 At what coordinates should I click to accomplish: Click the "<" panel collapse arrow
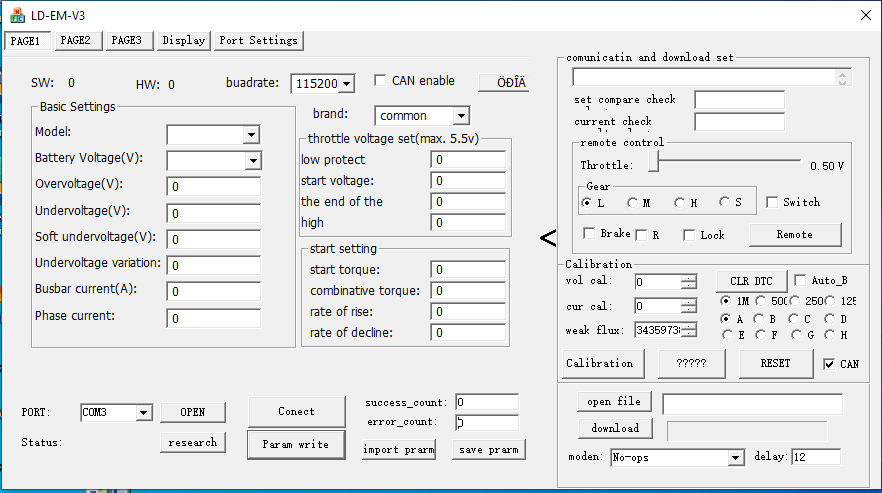click(x=547, y=238)
